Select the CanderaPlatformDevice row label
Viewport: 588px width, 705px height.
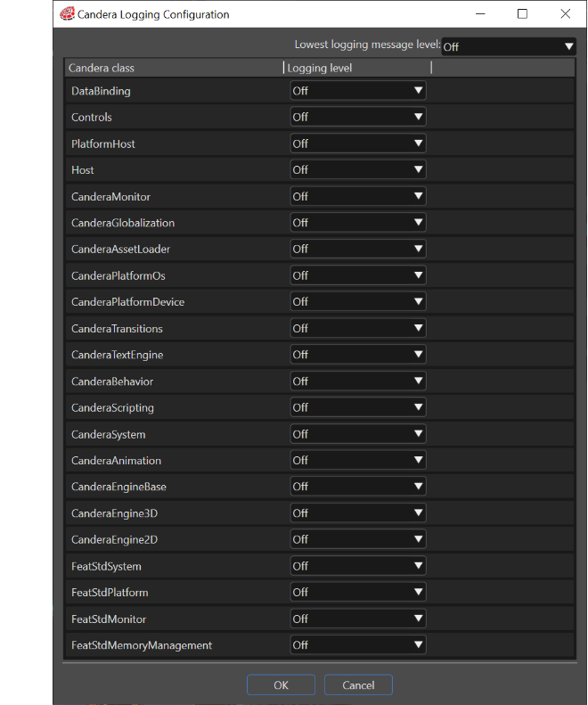pos(127,301)
